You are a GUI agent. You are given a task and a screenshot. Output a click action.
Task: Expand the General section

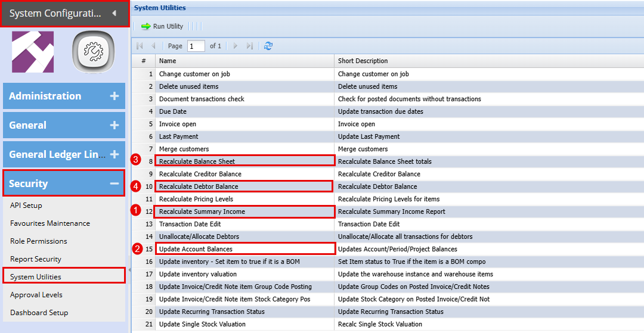pyautogui.click(x=114, y=125)
